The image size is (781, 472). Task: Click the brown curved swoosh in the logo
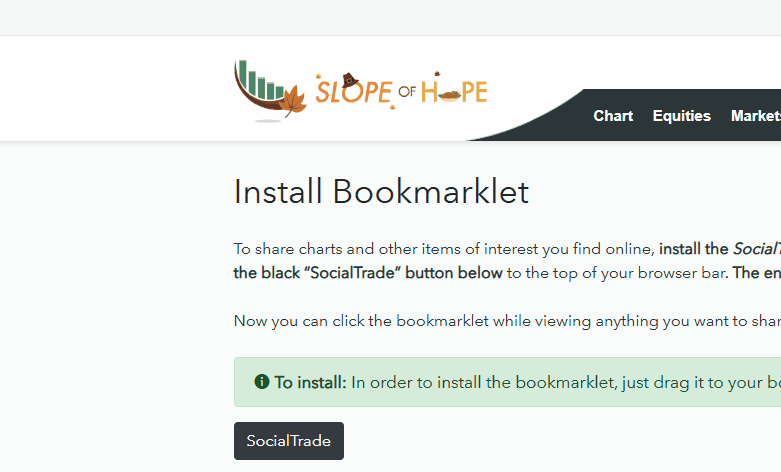point(252,98)
